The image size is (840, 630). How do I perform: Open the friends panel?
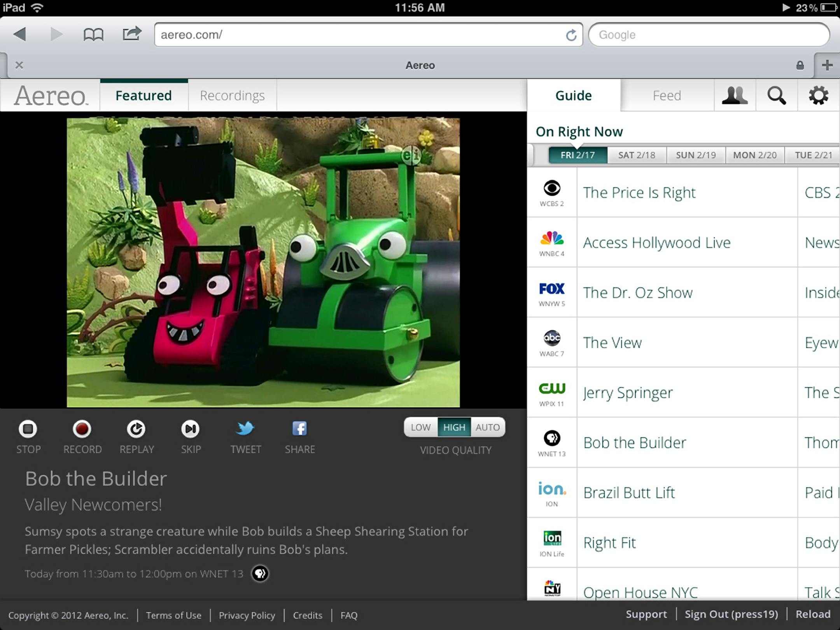pos(735,95)
